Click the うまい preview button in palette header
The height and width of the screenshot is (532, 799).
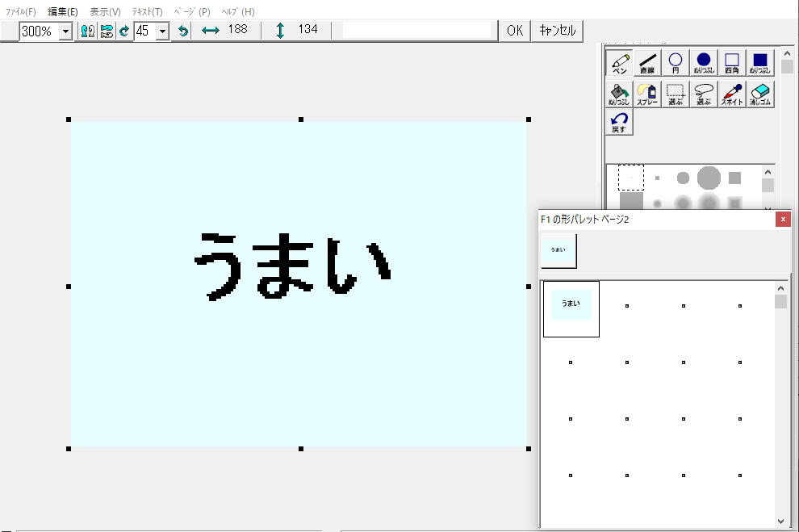[x=558, y=251]
